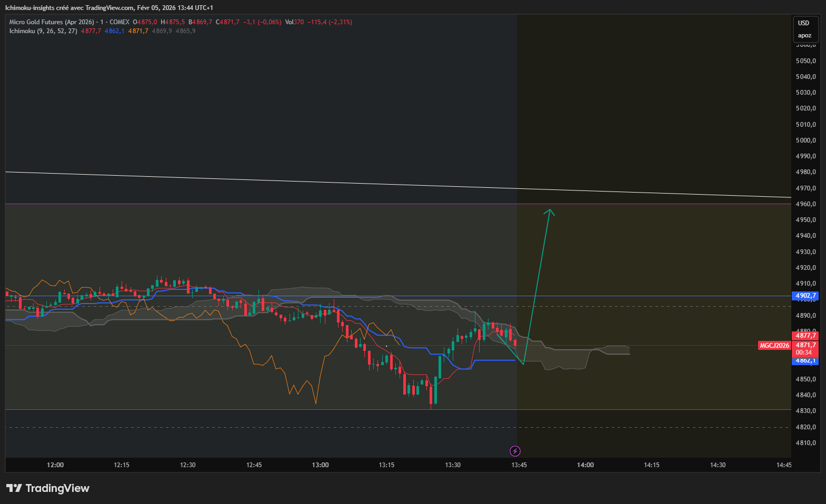Click the 5040,0 price scale label
The width and height of the screenshot is (826, 504).
tap(806, 77)
